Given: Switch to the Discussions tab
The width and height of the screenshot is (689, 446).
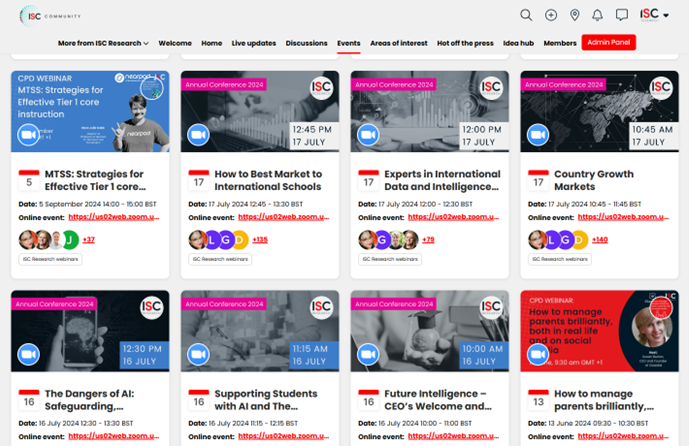Looking at the screenshot, I should 306,43.
